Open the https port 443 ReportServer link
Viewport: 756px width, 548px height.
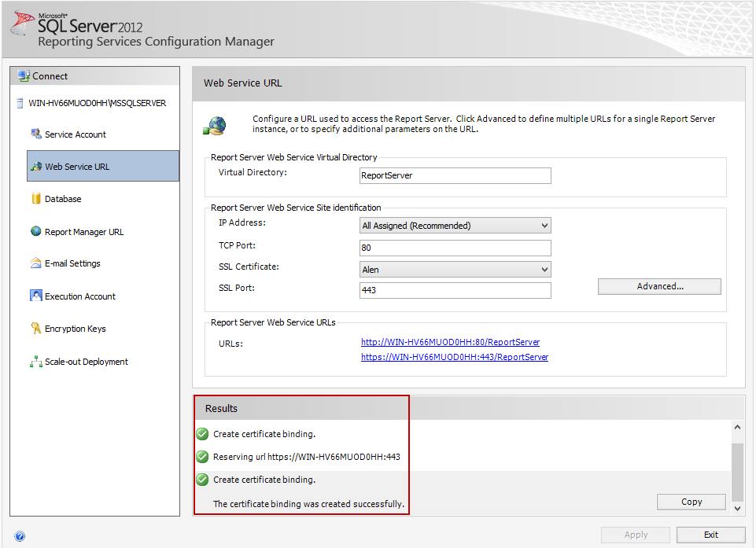pos(455,357)
